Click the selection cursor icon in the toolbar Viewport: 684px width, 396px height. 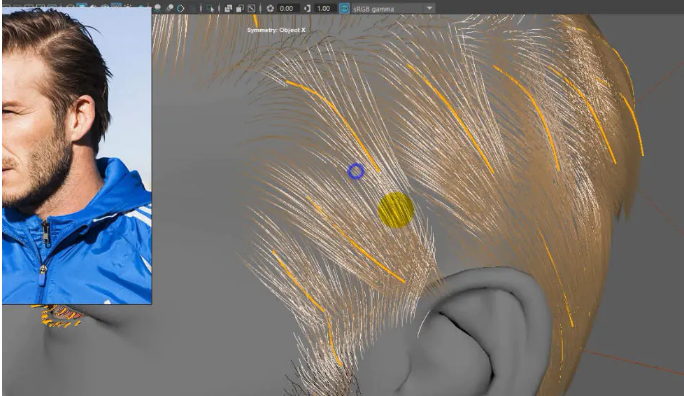pyautogui.click(x=210, y=8)
